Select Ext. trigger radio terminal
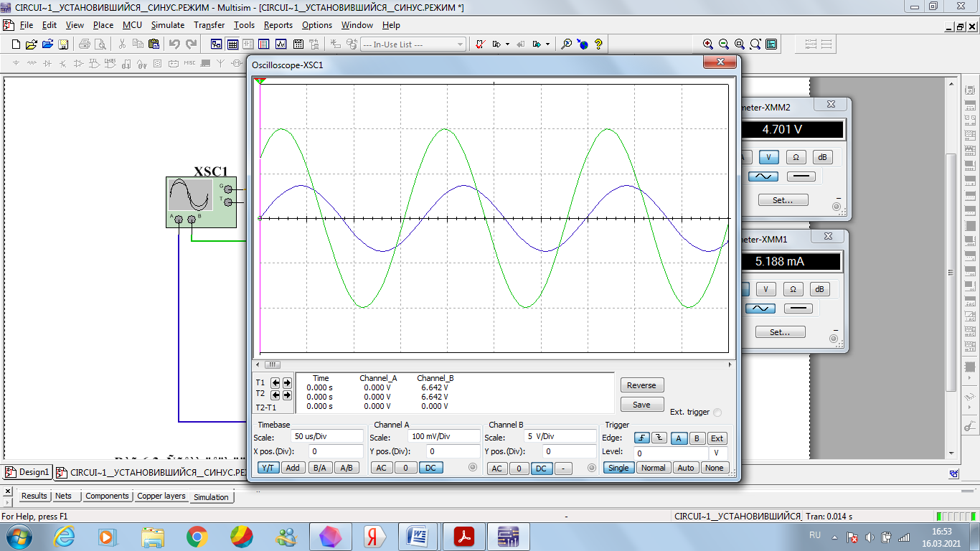 pos(717,413)
